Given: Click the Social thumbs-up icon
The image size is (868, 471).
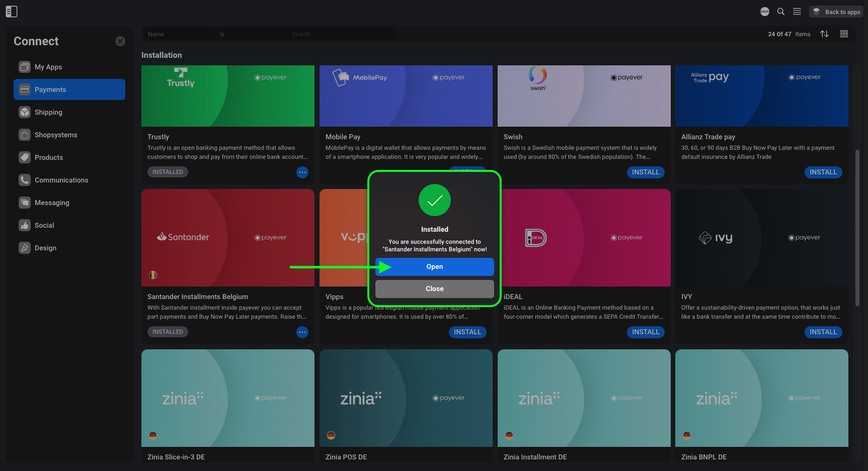Looking at the screenshot, I should coord(25,225).
